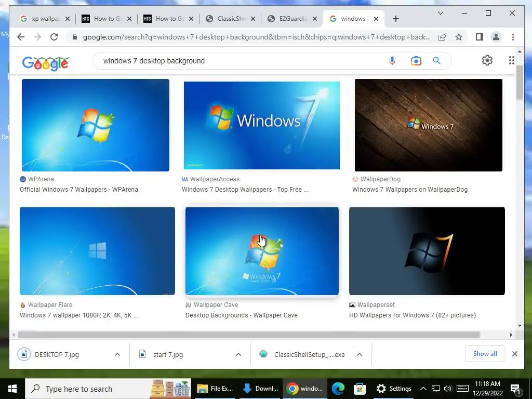The width and height of the screenshot is (532, 399).
Task: Open Google quick settings gear
Action: pyautogui.click(x=487, y=60)
